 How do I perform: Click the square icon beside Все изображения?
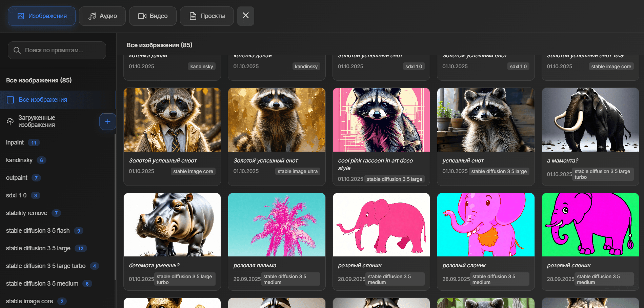pos(11,100)
